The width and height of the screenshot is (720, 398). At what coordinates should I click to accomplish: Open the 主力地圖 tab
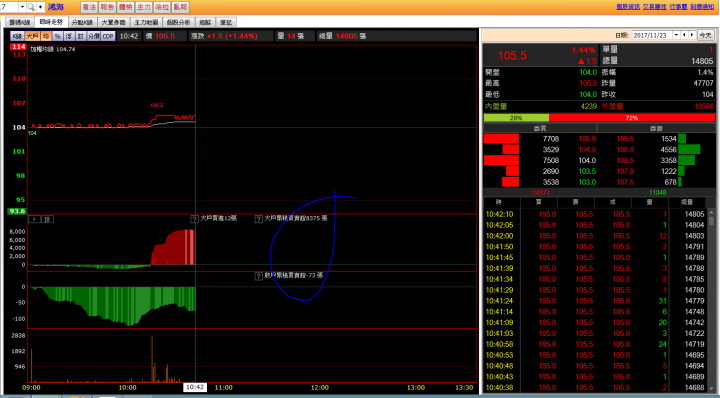coord(146,22)
